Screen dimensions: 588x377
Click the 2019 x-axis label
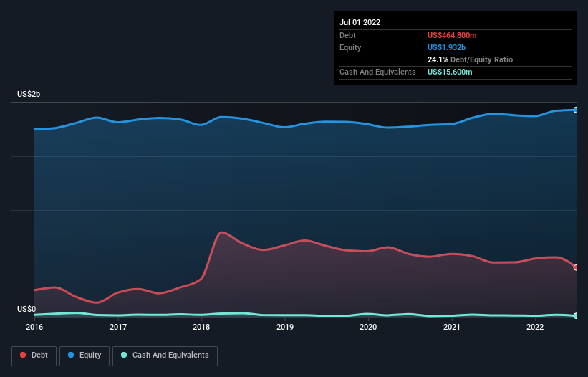pos(285,327)
